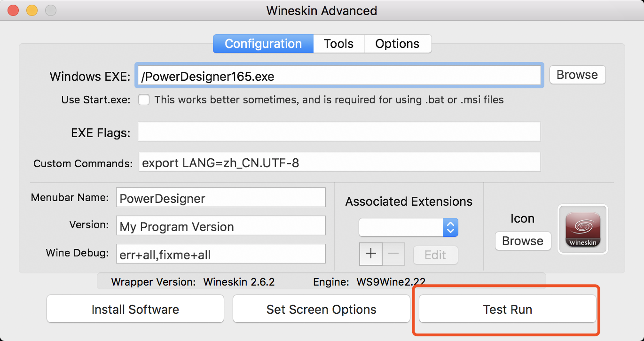Image resolution: width=644 pixels, height=341 pixels.
Task: Open the Associated Extensions dropdown
Action: pos(408,228)
